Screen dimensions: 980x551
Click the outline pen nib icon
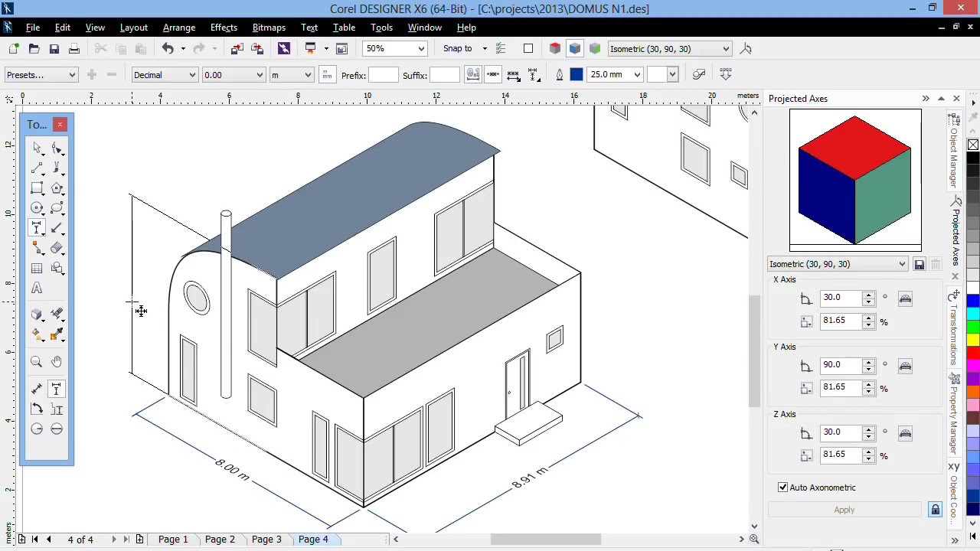(x=559, y=75)
